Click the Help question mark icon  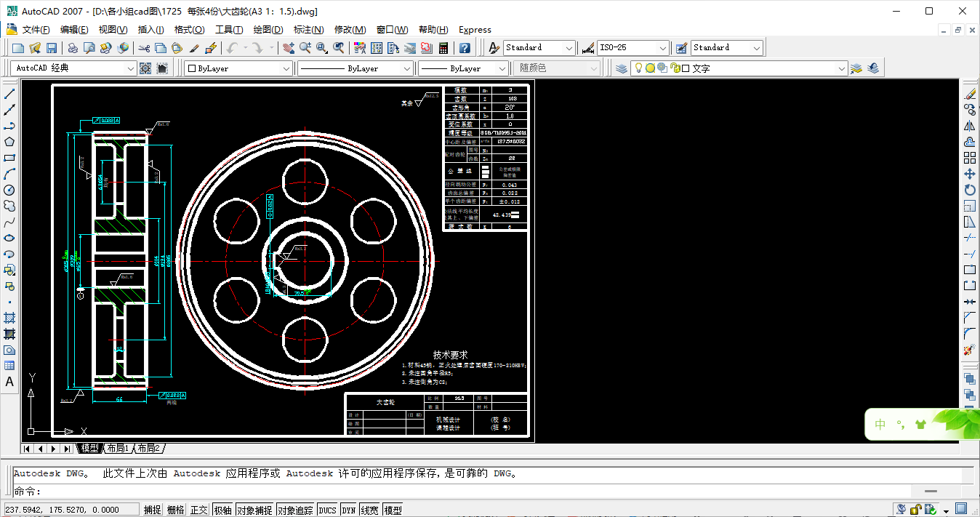click(x=465, y=48)
